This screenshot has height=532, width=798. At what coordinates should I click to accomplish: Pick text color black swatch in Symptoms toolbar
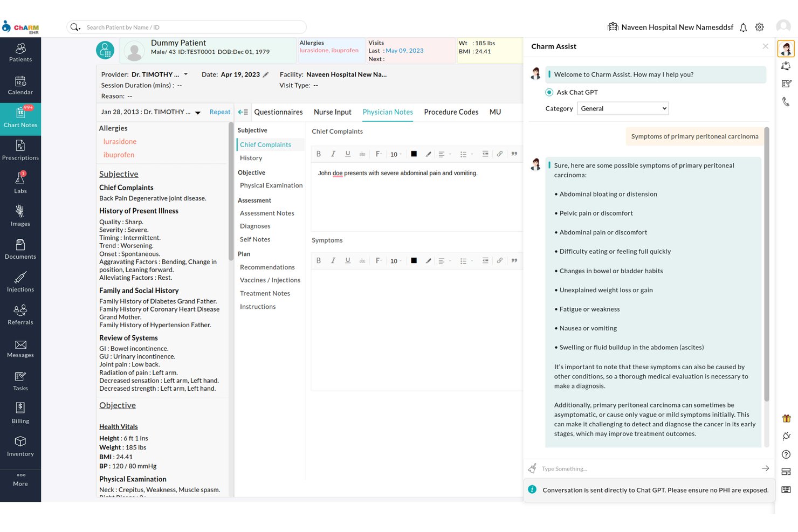click(414, 260)
